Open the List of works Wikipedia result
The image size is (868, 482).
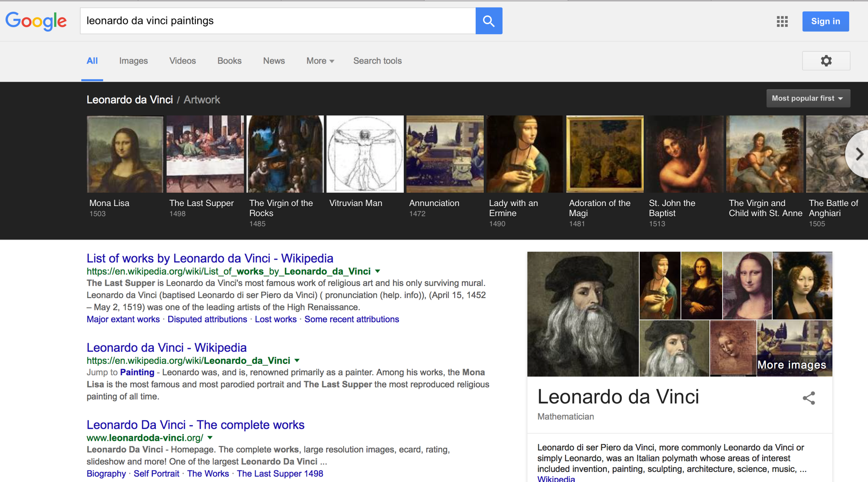210,258
